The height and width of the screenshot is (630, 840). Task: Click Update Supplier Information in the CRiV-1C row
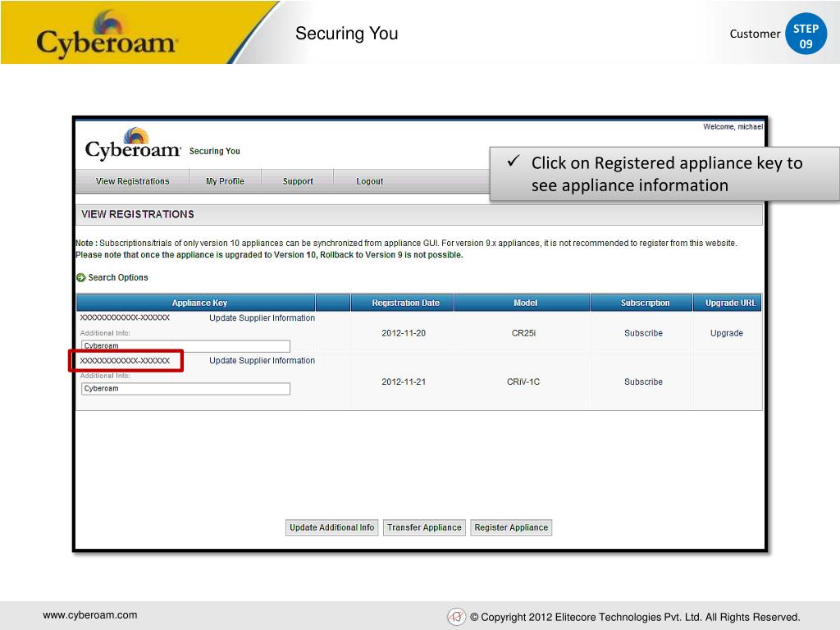click(262, 361)
